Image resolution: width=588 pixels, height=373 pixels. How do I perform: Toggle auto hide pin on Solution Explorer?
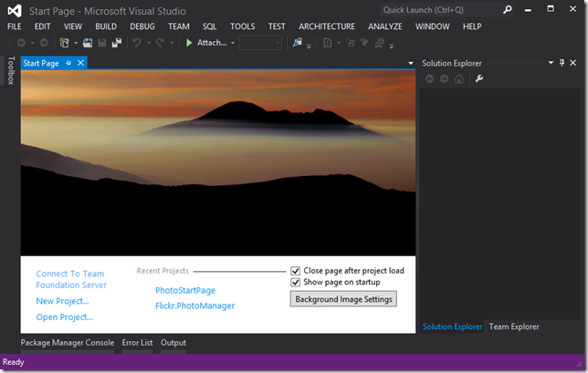562,63
